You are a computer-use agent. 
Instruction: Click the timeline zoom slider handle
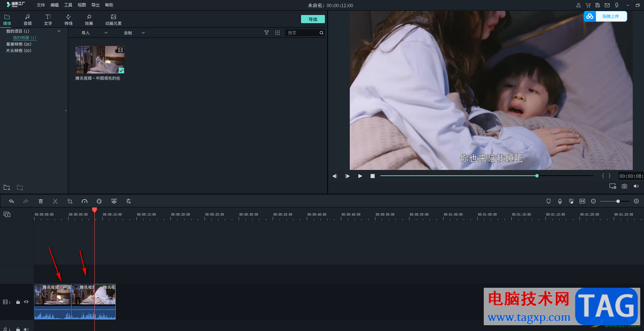[618, 201]
